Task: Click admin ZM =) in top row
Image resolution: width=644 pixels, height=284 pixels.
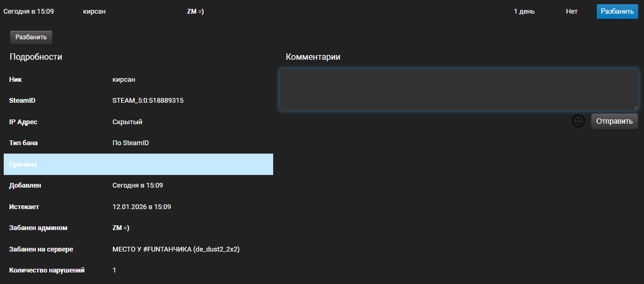Action: 195,12
